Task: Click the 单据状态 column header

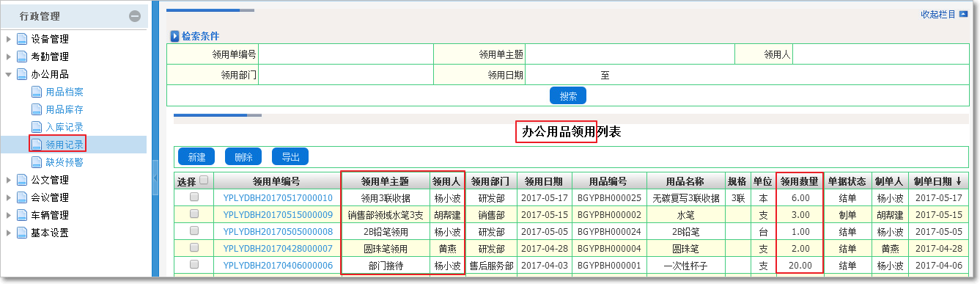Action: coord(847,181)
